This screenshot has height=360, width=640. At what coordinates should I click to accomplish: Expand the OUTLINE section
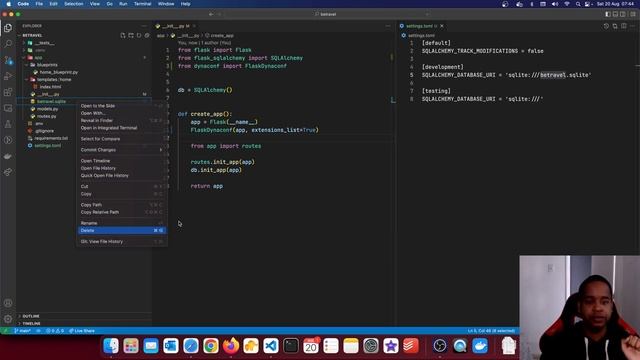tap(31, 316)
